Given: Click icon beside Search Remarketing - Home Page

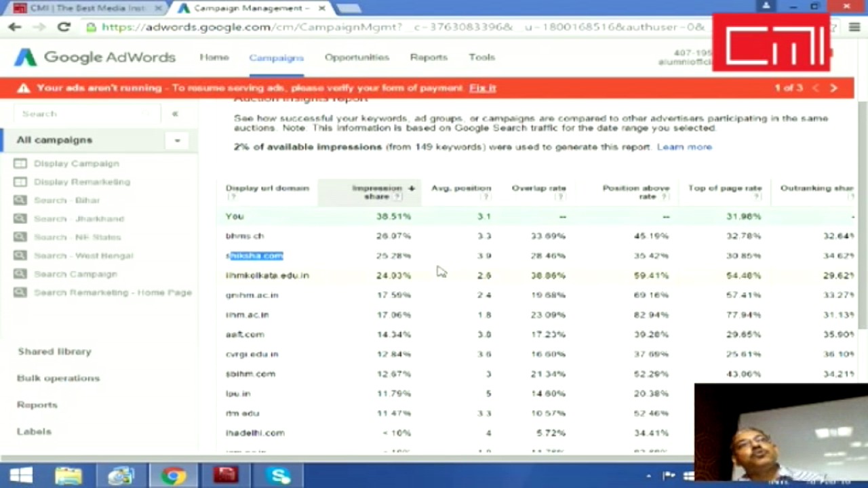Looking at the screenshot, I should 20,292.
